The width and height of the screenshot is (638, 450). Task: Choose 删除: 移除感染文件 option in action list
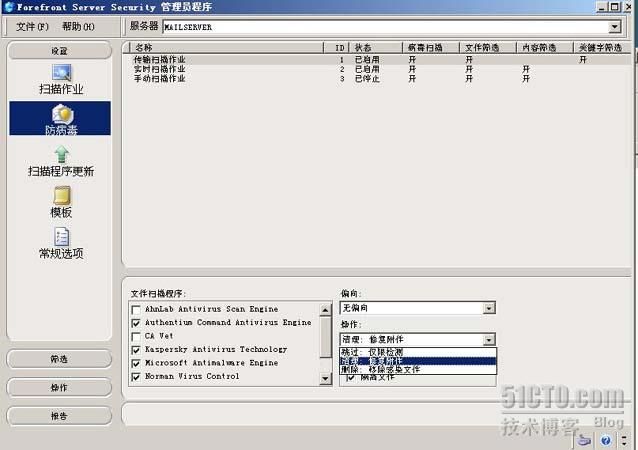(418, 369)
